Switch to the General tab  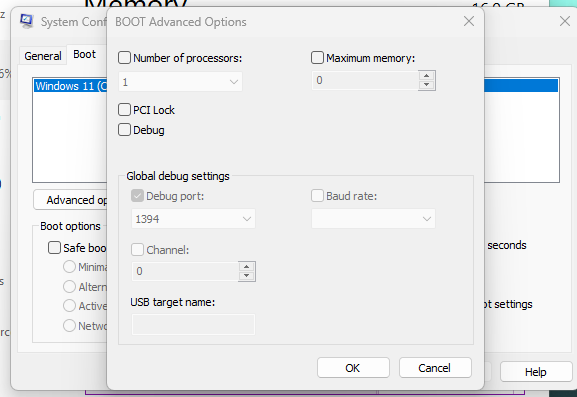click(43, 56)
